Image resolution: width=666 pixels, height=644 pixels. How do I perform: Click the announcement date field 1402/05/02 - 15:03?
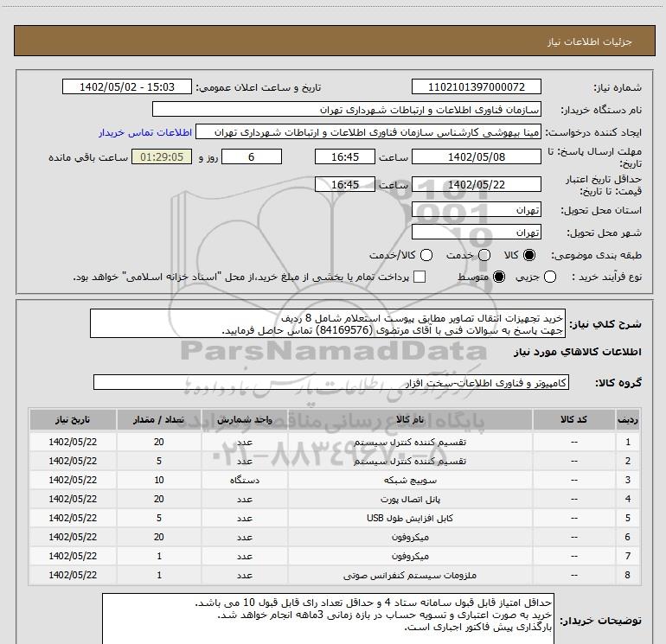127,87
